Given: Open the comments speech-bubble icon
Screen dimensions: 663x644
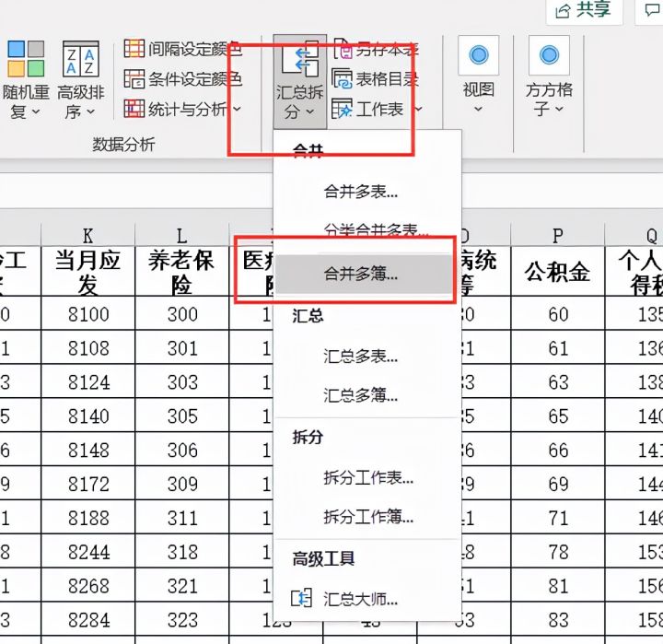Looking at the screenshot, I should point(653,9).
